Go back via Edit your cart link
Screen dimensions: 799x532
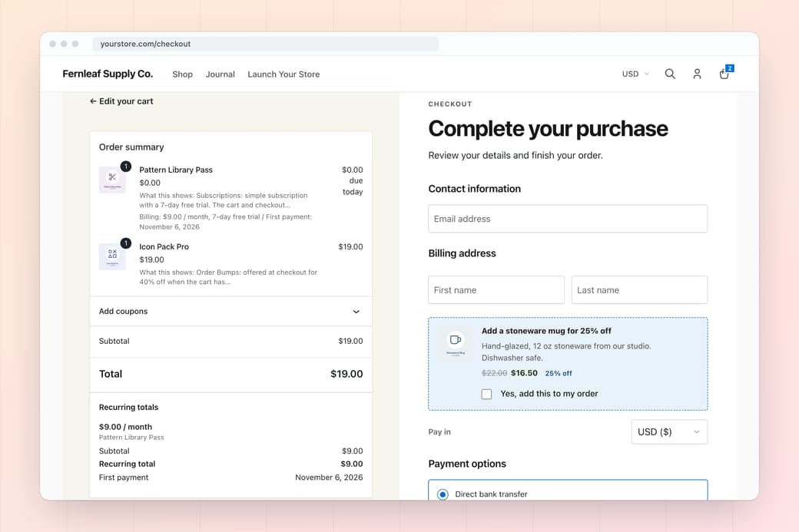pyautogui.click(x=121, y=101)
